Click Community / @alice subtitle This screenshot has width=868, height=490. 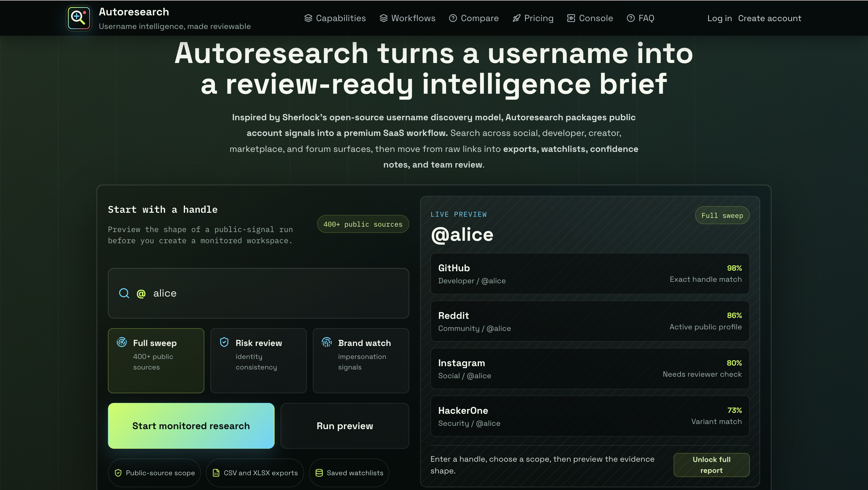(474, 328)
